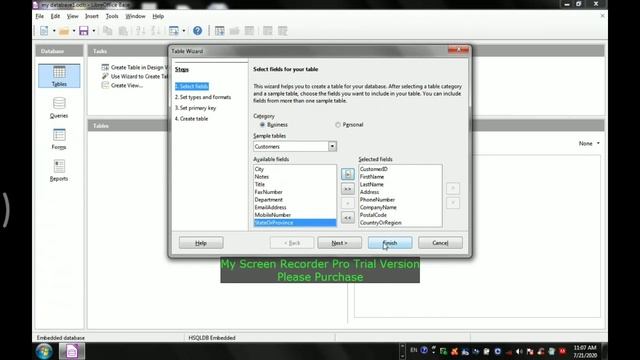Click the New Table Design toolbar icon
This screenshot has width=640, height=360.
(219, 31)
